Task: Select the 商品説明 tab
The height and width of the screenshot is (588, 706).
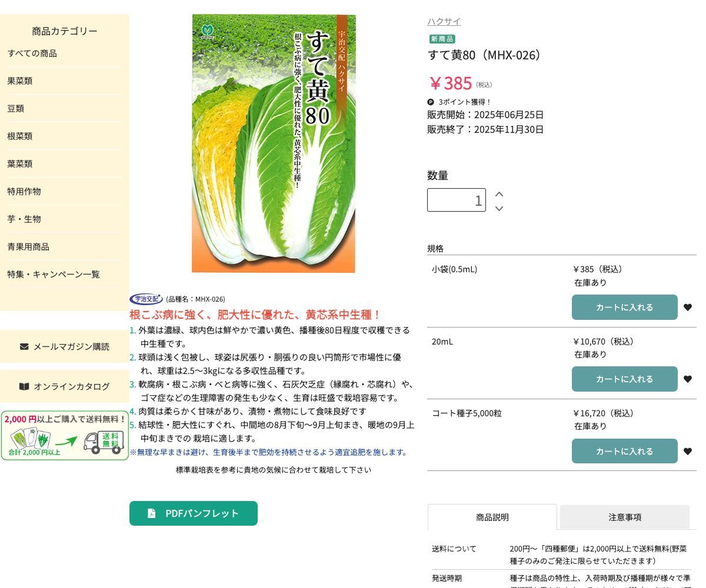Action: pos(492,517)
